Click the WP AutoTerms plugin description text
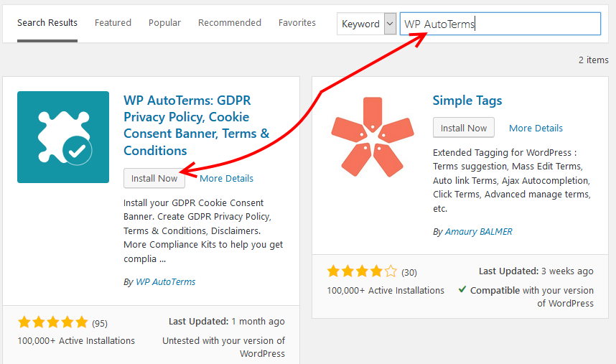 tap(203, 231)
